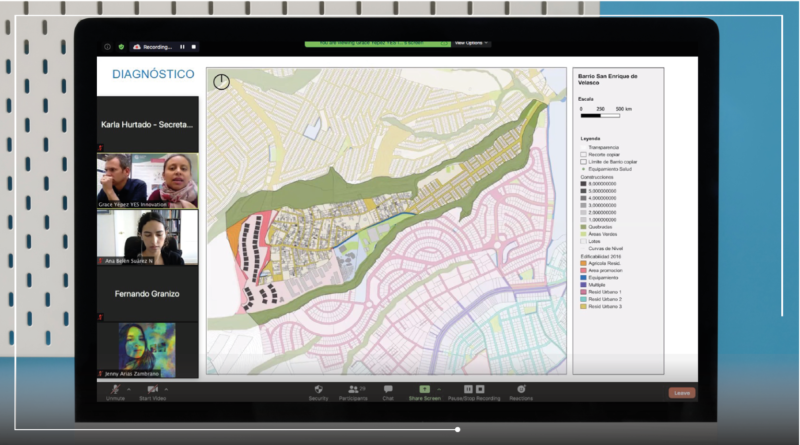This screenshot has width=800, height=445.
Task: Click the 8.000000000 Construcciones legend entry
Action: click(x=598, y=184)
